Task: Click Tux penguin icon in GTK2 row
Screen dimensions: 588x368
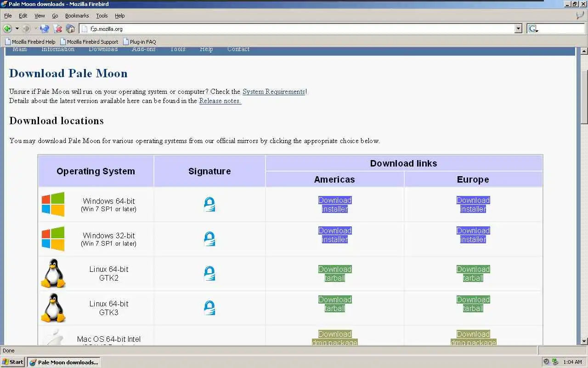Action: (x=53, y=273)
